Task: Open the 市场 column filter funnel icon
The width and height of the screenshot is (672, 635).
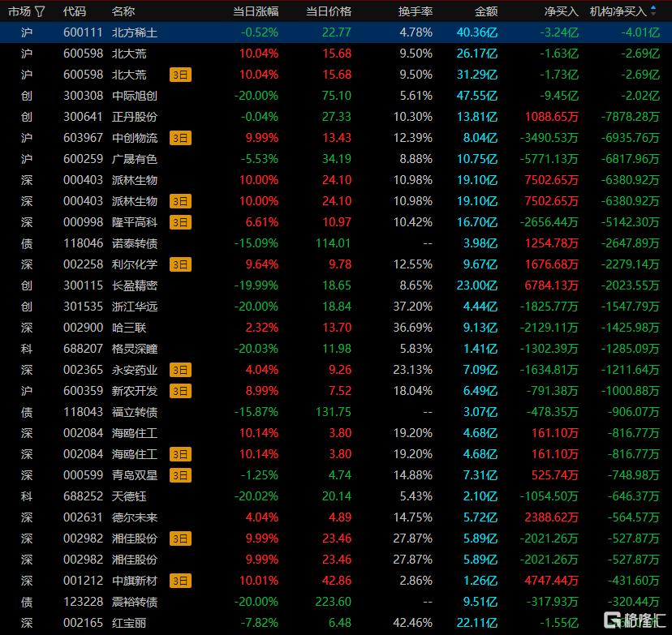Action: (40, 11)
